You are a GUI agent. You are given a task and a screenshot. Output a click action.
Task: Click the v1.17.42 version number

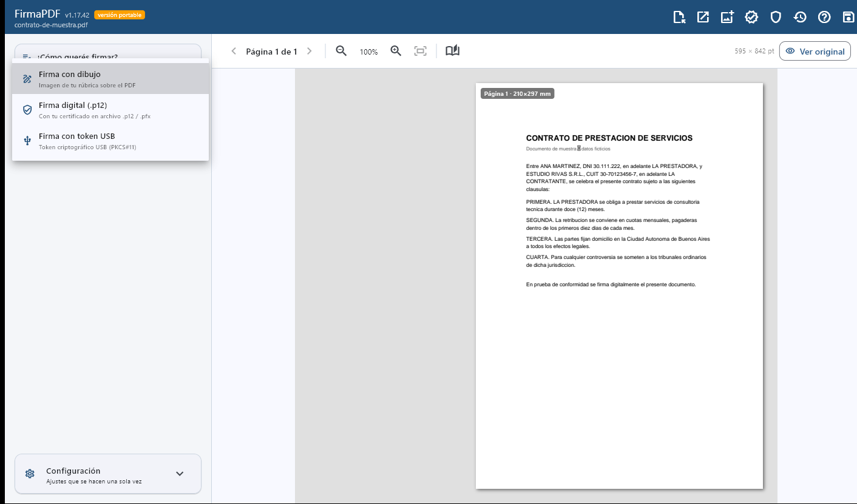(78, 15)
